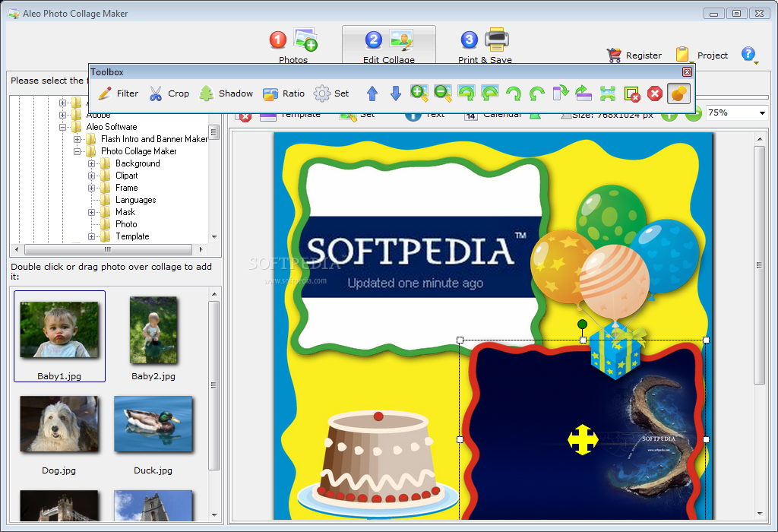
Task: Click thumbnail list scroll-down arrow
Action: click(214, 515)
